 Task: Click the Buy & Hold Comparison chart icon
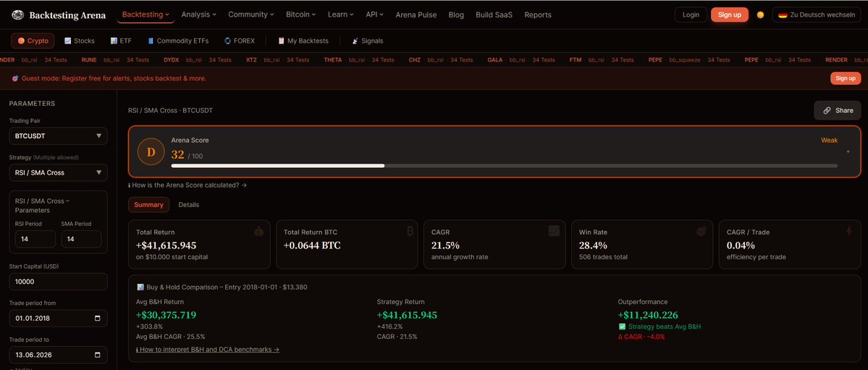pyautogui.click(x=140, y=287)
